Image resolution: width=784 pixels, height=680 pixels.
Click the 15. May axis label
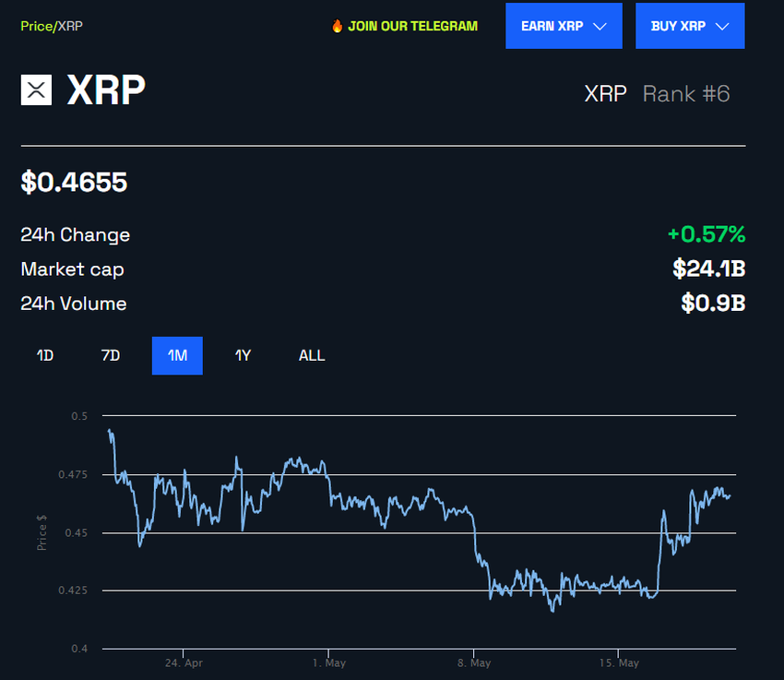click(618, 662)
